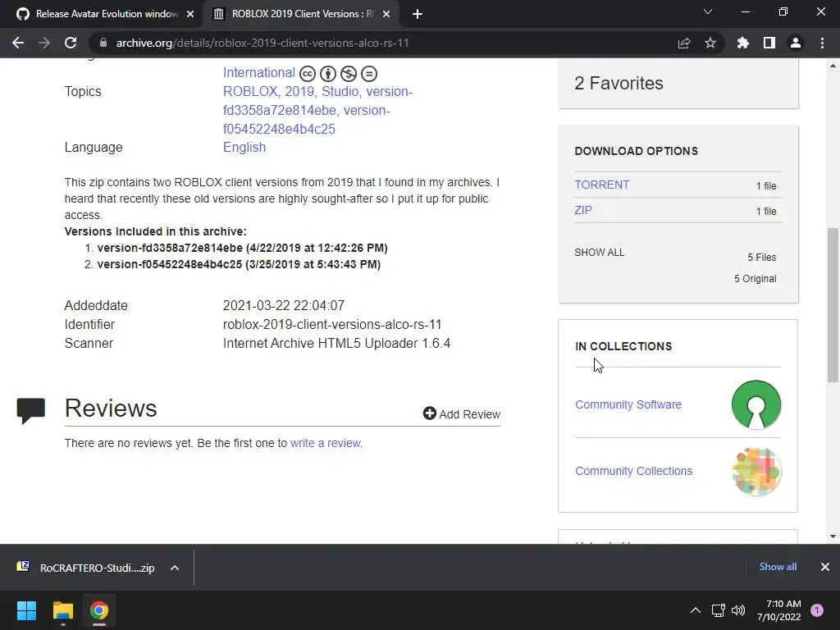840x630 pixels.
Task: Open the Creative Commons license icon
Action: click(308, 73)
